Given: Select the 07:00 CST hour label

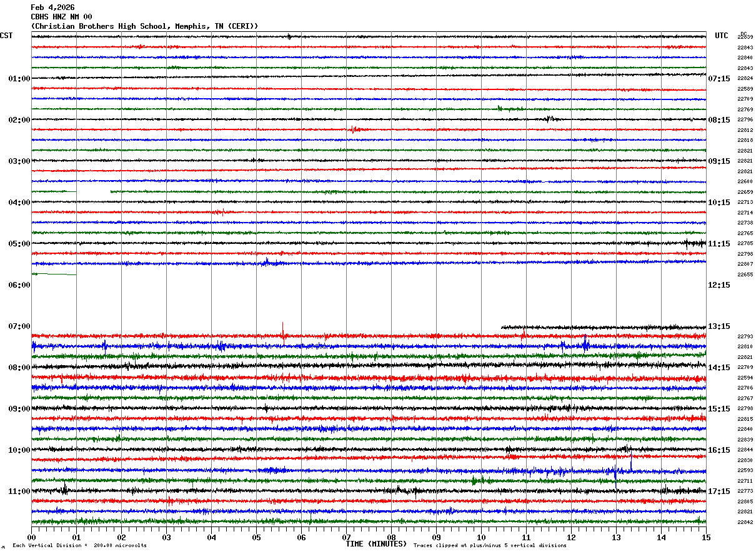Looking at the screenshot, I should [19, 326].
